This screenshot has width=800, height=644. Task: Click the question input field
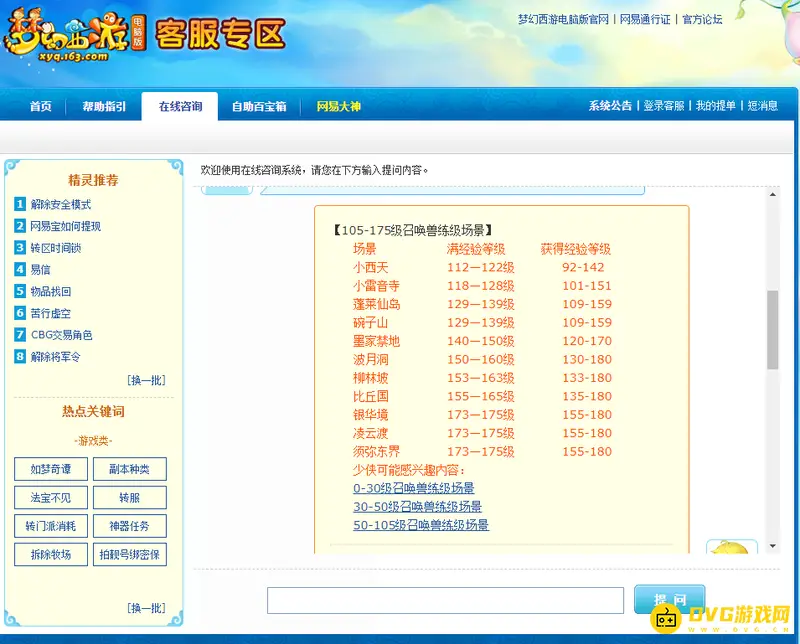[x=445, y=600]
